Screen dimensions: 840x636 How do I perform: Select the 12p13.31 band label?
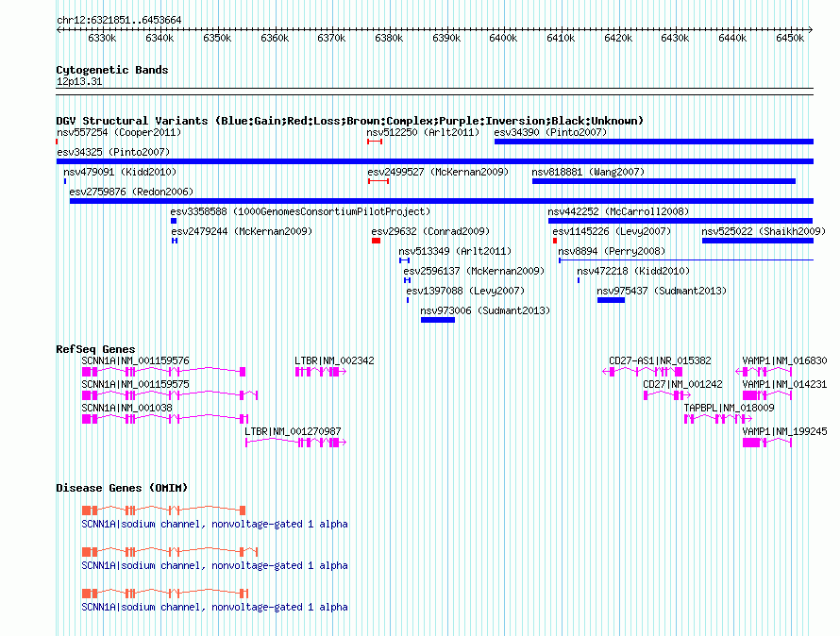pyautogui.click(x=79, y=82)
